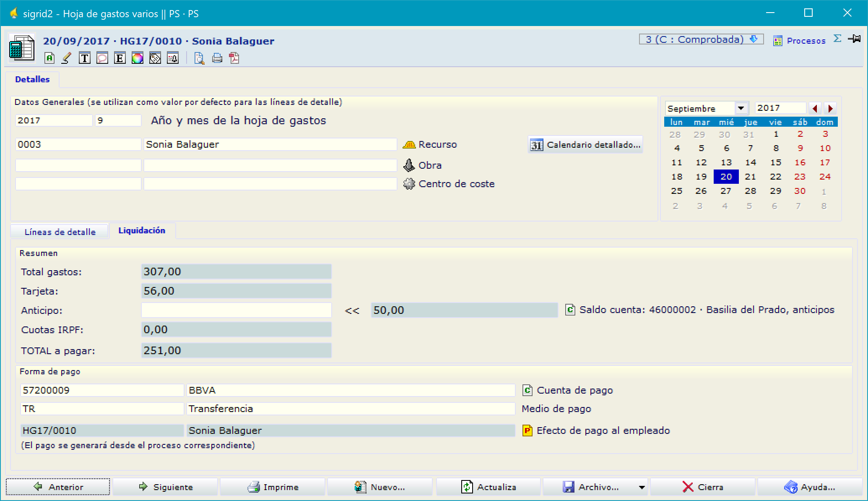Viewport: 868px width, 501px height.
Task: Click the Saldo cuenta account icon
Action: (x=570, y=310)
